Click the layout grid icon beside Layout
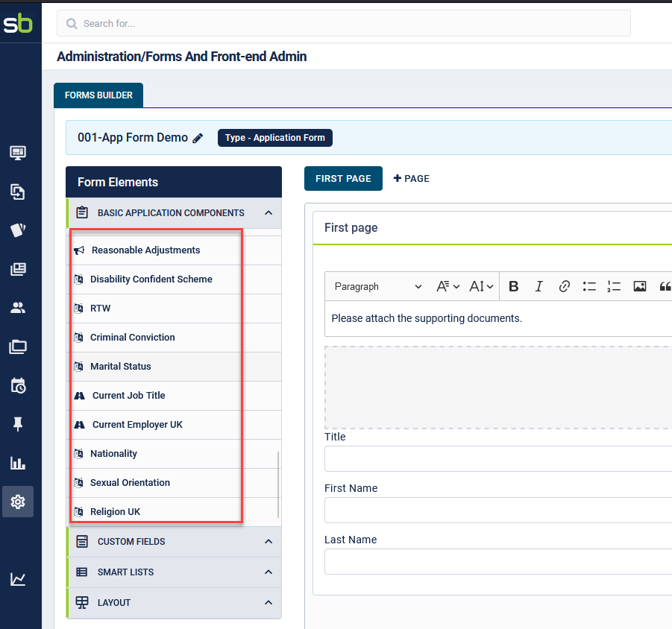672x629 pixels. click(x=82, y=602)
